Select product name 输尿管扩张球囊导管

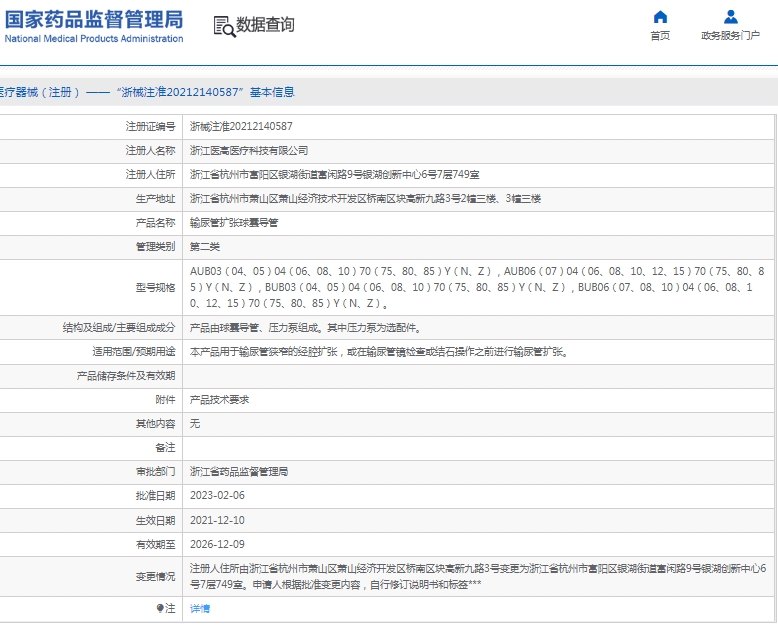[234, 223]
